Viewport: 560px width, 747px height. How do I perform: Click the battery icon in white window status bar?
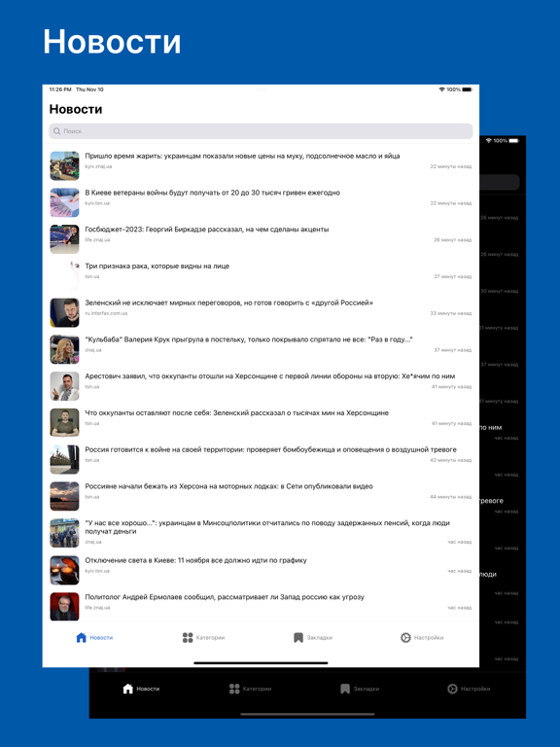coord(467,89)
